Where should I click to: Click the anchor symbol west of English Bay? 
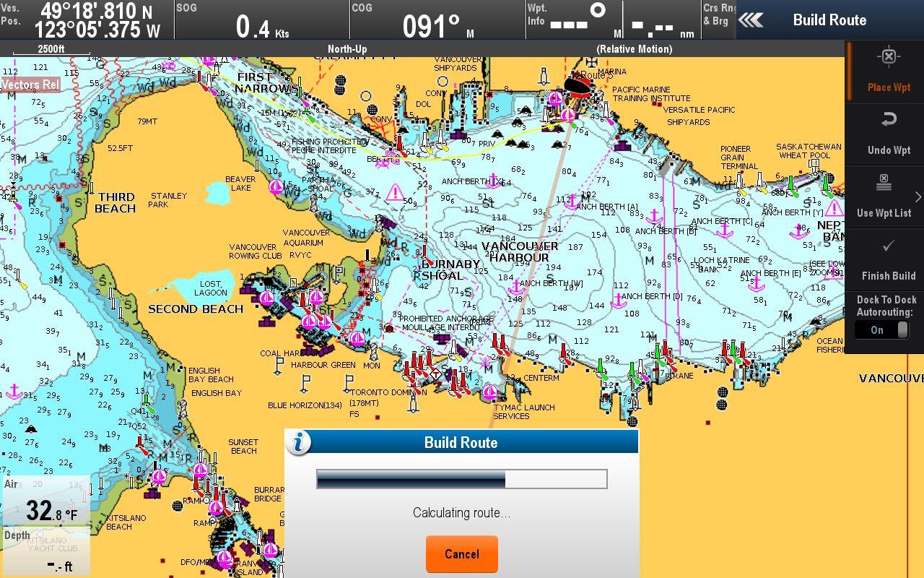pos(14,391)
